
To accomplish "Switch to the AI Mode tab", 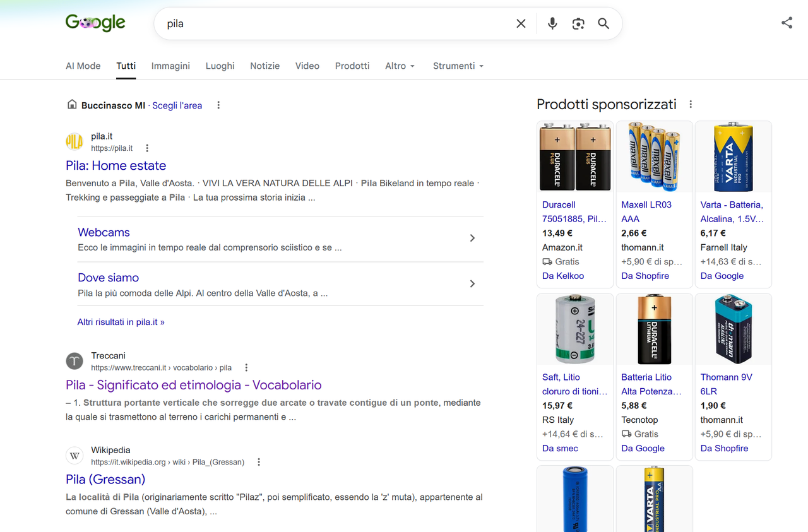I will point(83,66).
